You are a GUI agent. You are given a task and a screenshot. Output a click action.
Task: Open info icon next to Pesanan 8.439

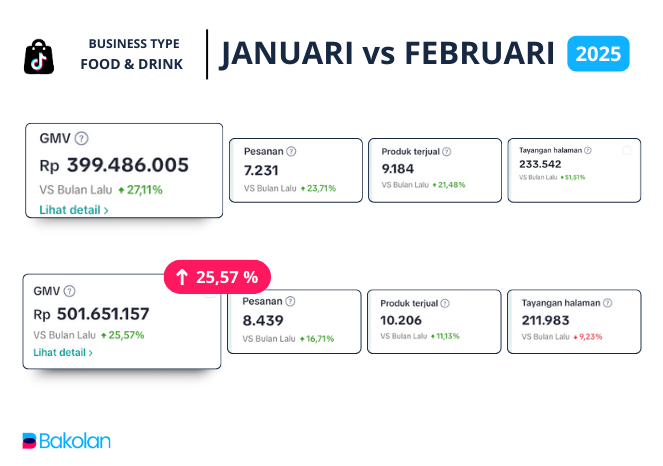coord(290,301)
